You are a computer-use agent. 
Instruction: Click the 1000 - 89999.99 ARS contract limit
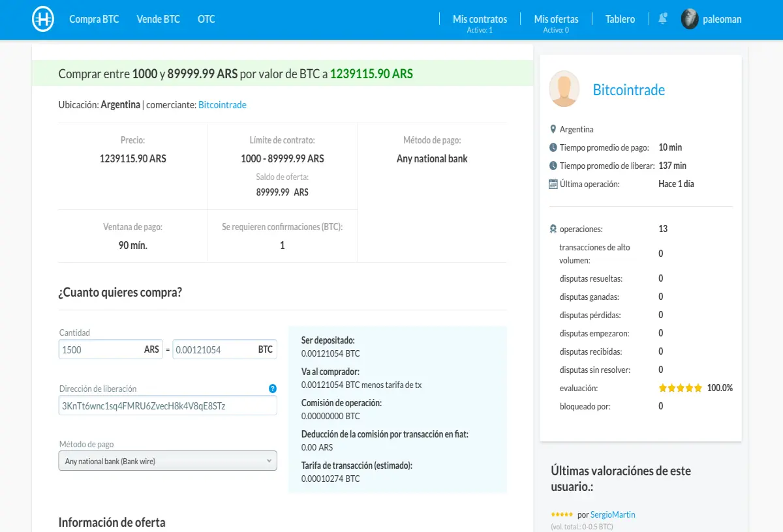coord(283,158)
